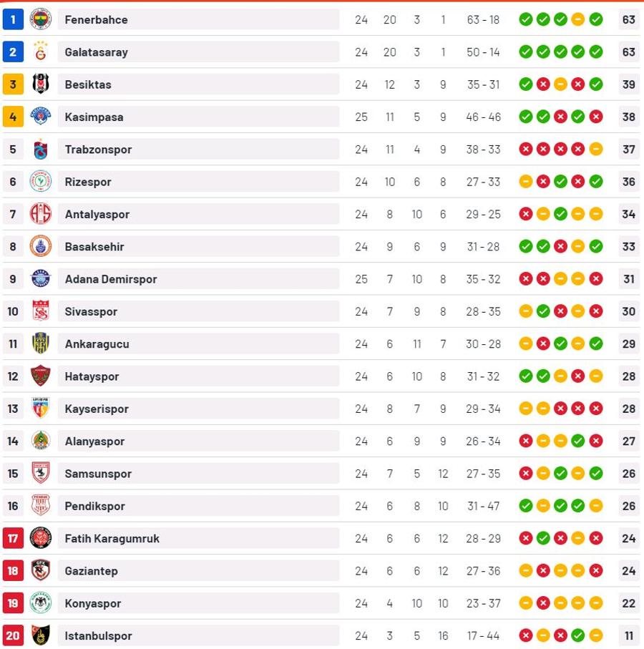Click Trabzonspor's yellow draw form circle
The width and height of the screenshot is (644, 649).
click(x=595, y=149)
